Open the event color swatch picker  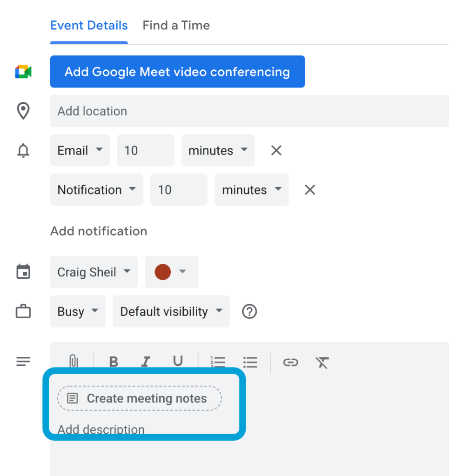click(171, 272)
